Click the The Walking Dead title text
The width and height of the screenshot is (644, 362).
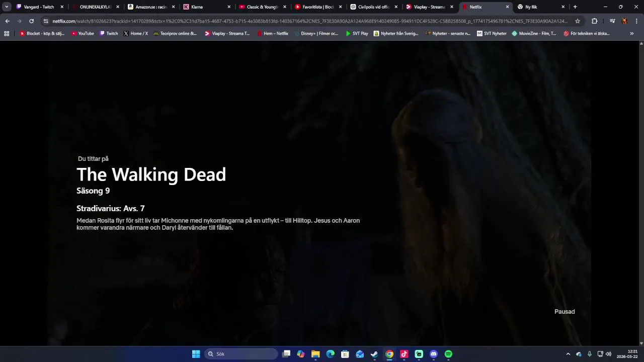[x=151, y=174]
